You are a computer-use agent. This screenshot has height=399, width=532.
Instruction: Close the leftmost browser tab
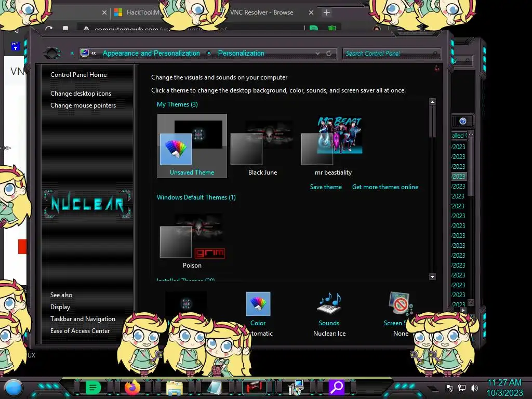point(104,12)
